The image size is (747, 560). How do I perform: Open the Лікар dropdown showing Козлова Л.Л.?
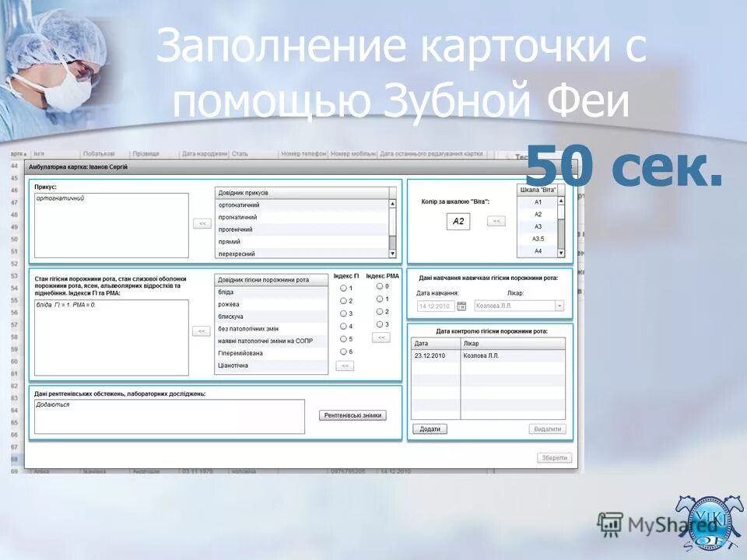pos(559,306)
